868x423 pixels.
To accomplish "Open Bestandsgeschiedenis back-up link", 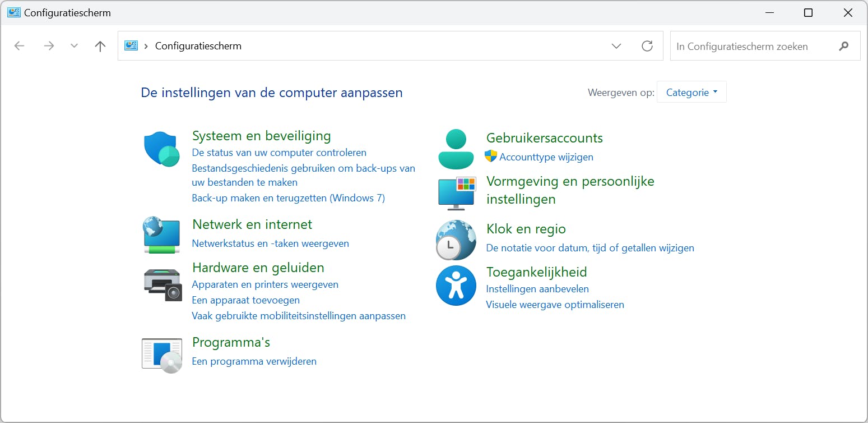I will [304, 175].
